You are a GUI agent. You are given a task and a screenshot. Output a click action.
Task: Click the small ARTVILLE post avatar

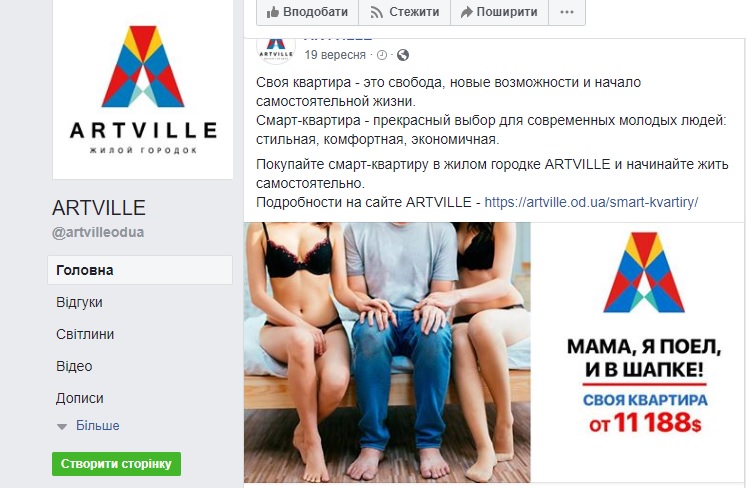[x=276, y=49]
